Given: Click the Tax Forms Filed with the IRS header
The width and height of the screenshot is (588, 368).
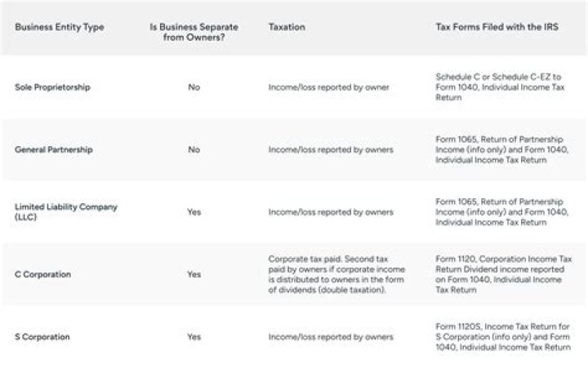Looking at the screenshot, I should [x=497, y=27].
